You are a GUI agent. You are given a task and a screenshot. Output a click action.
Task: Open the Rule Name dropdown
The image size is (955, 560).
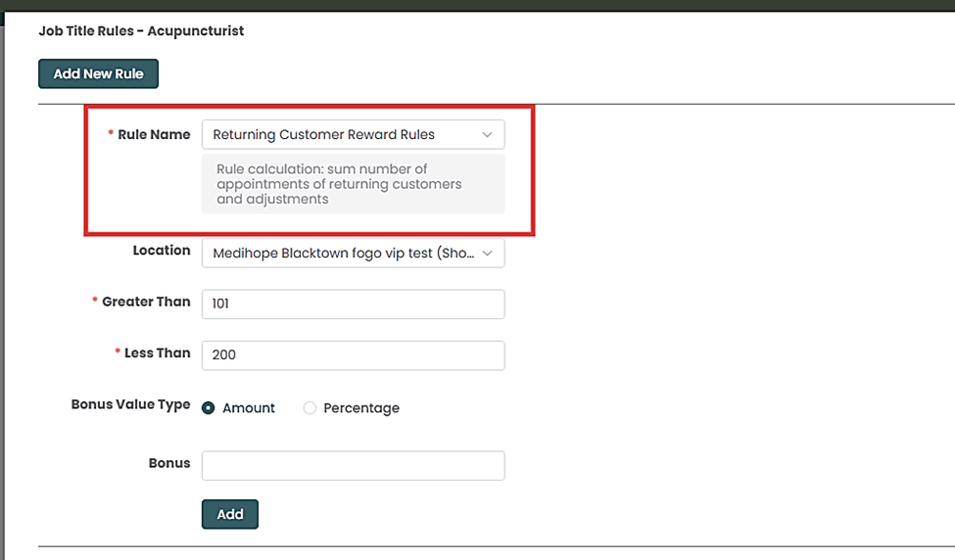(x=343, y=135)
